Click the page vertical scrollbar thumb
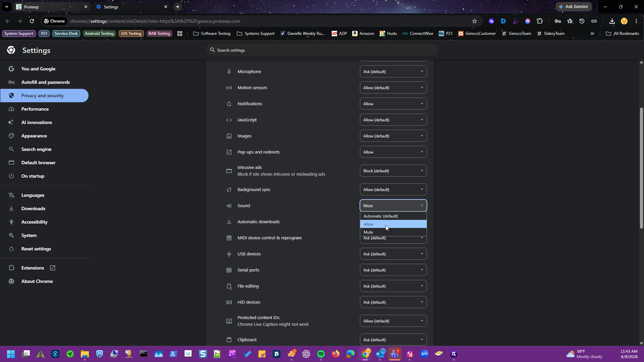This screenshot has width=644, height=362. [641, 168]
